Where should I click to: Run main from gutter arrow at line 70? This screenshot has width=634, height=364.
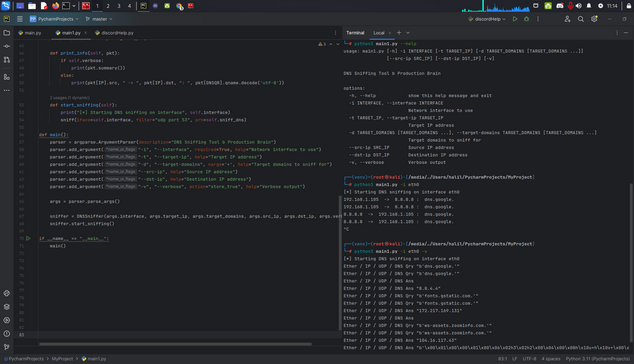pyautogui.click(x=28, y=239)
